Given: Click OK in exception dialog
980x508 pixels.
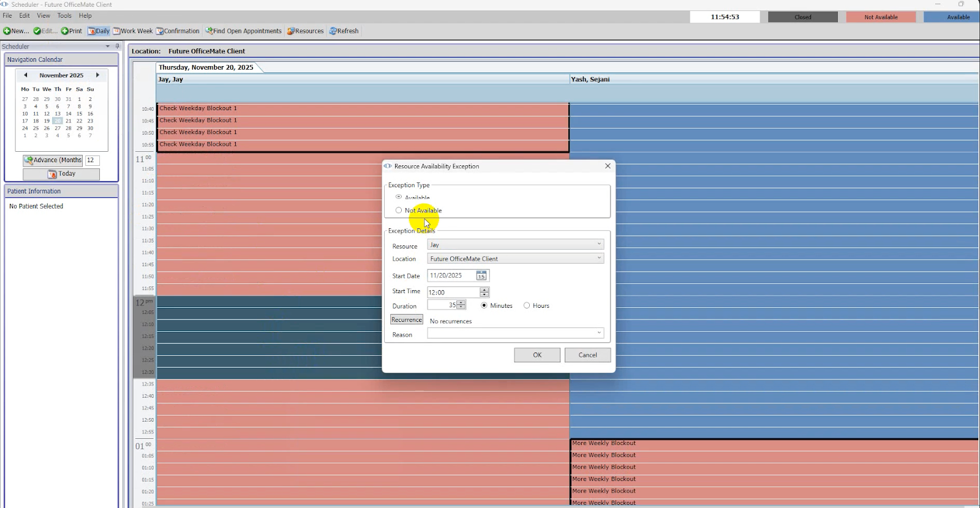Looking at the screenshot, I should click(537, 355).
